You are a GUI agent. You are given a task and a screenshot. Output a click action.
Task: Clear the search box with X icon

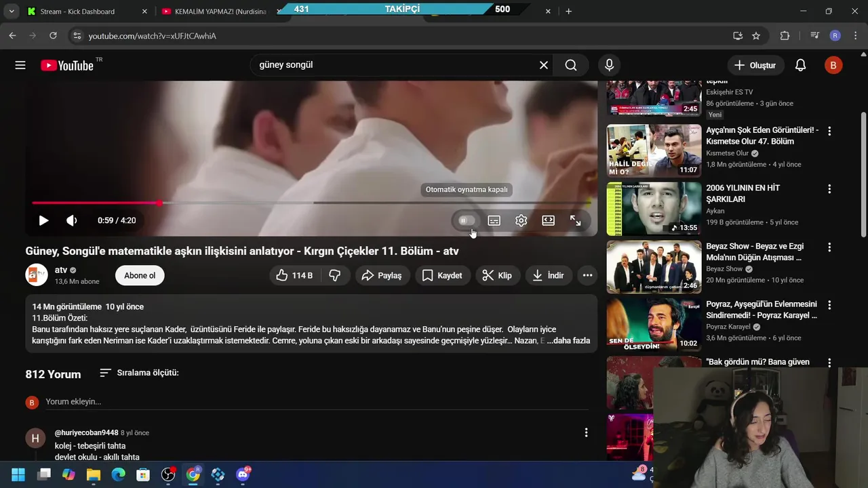tap(544, 65)
